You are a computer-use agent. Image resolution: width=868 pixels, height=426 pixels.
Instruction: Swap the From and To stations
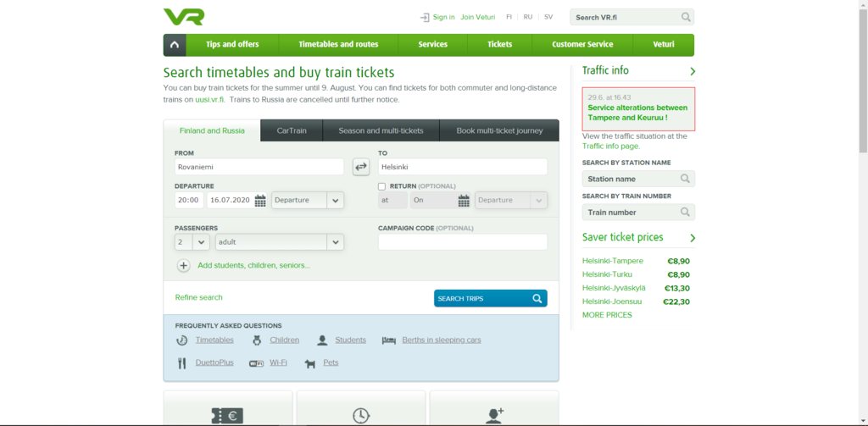[x=361, y=167]
